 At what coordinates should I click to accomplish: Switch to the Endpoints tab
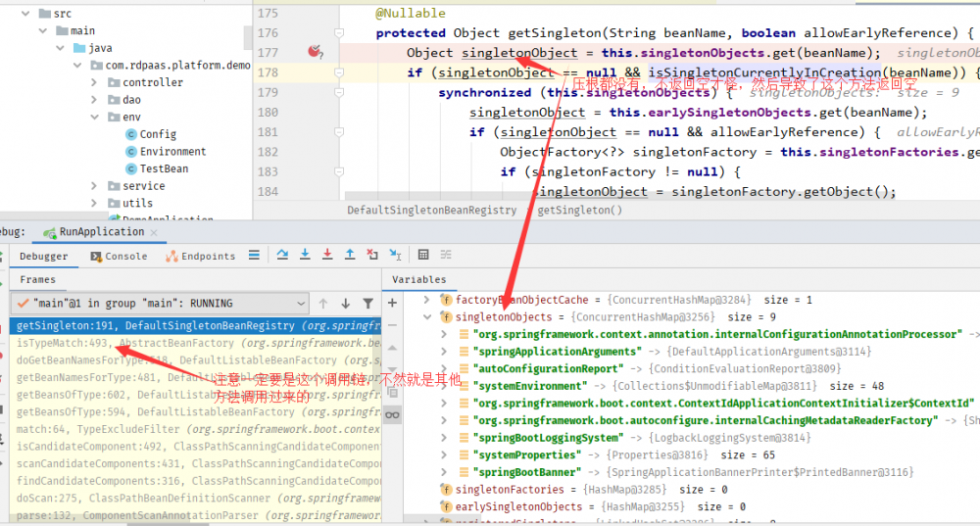(201, 256)
